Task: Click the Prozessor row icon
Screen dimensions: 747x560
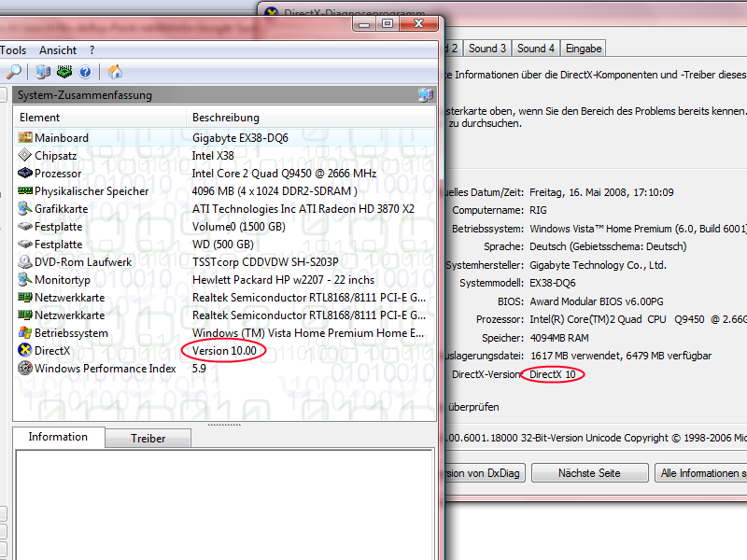Action: pyautogui.click(x=25, y=173)
